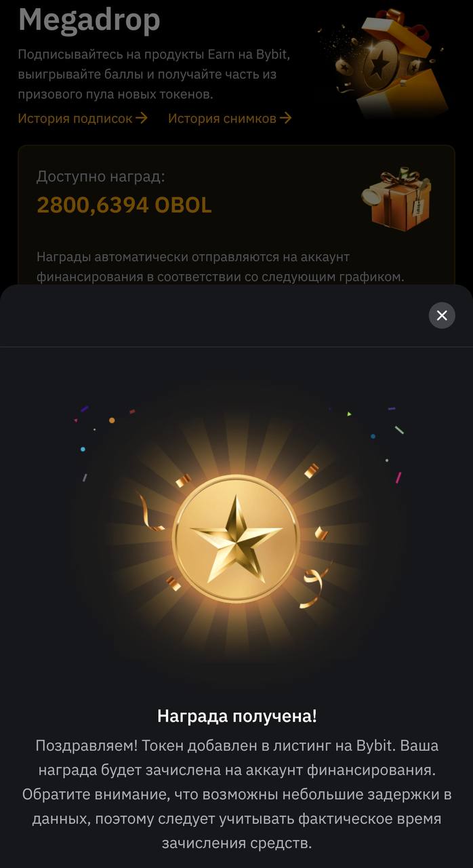Viewport: 473px width, 868px height.
Task: Tap the note about automatic reward sending
Action: (220, 267)
